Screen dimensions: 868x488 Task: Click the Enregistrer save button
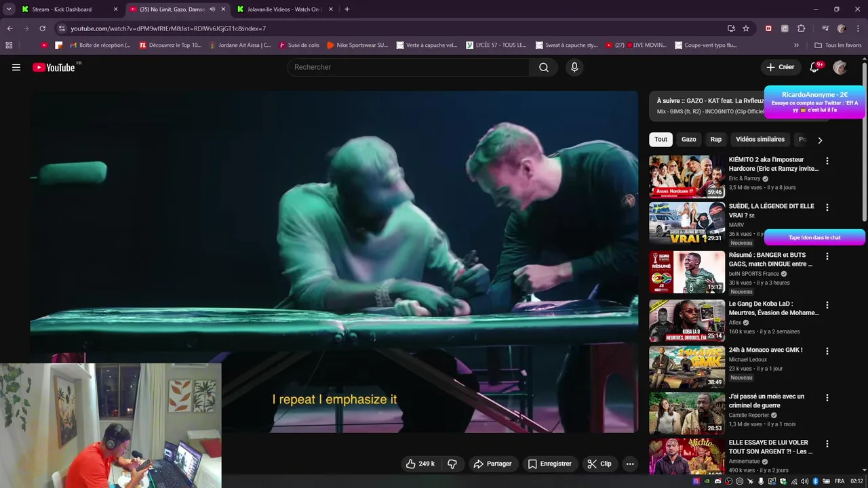point(549,464)
